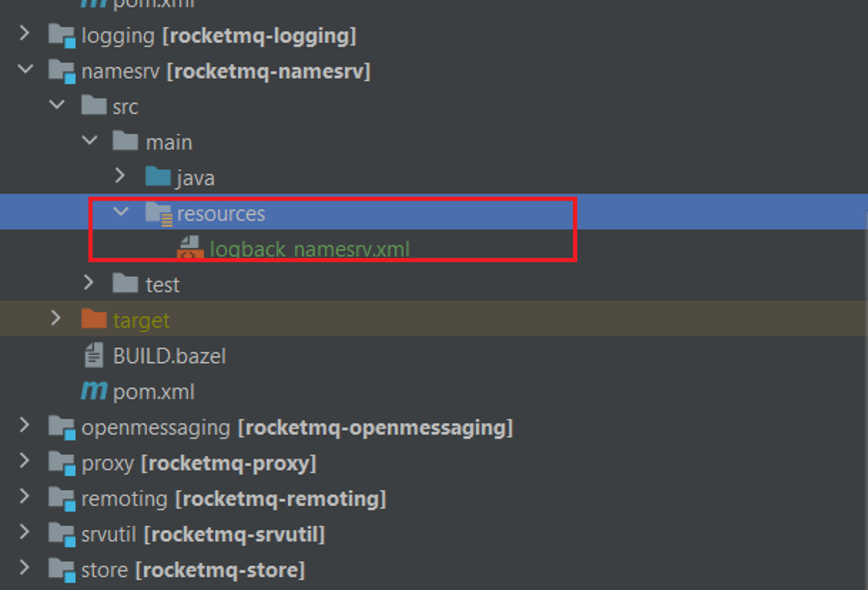Select the proxy [rocketmq-proxy] module
This screenshot has height=590, width=868.
[x=199, y=464]
